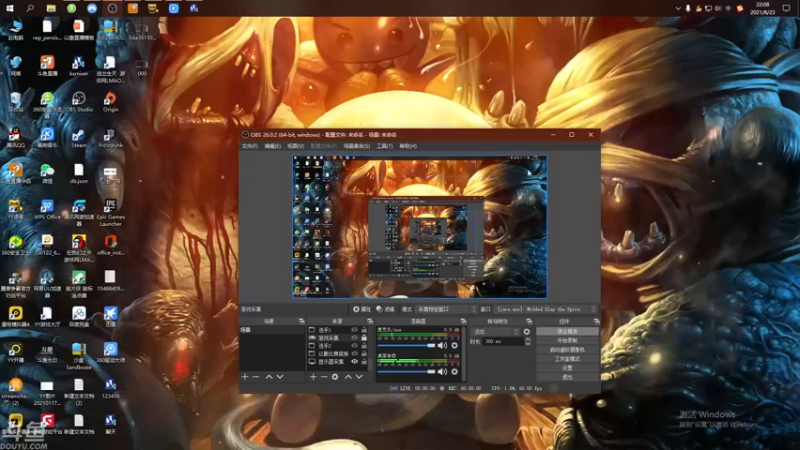Screen dimensions: 800x450
Task: Open the transition properties gear icon
Action: click(527, 331)
